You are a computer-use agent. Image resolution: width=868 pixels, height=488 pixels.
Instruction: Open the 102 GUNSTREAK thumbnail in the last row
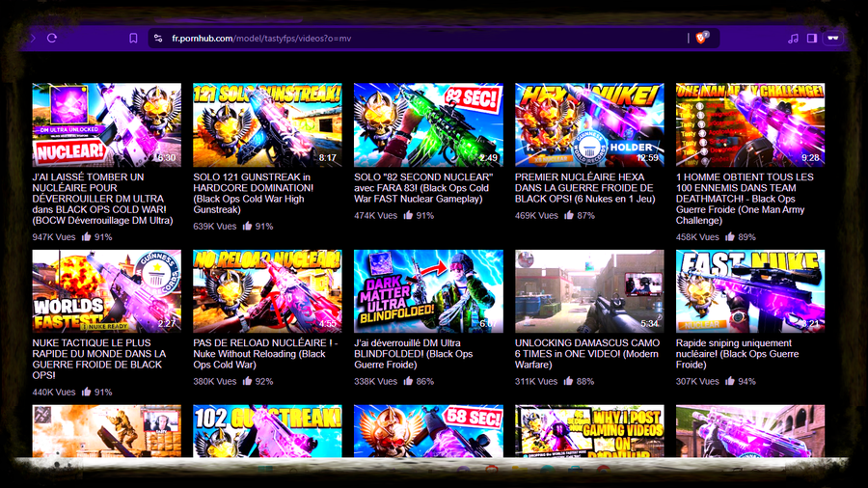[x=267, y=431]
